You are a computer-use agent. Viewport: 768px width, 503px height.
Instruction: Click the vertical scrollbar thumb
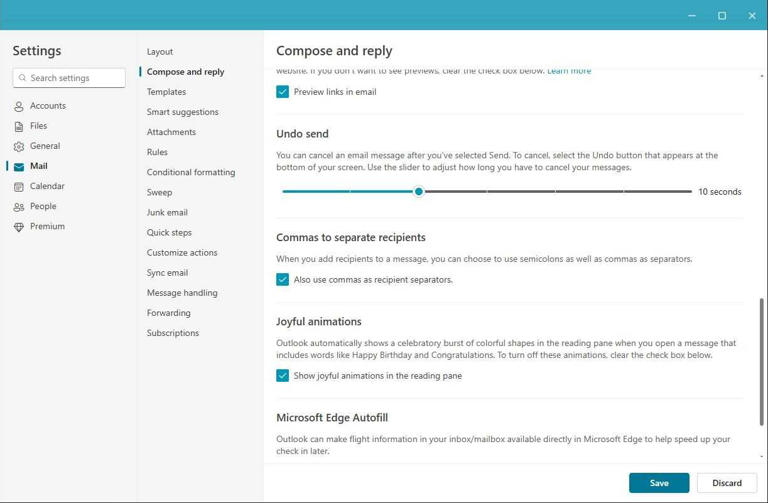coord(762,361)
